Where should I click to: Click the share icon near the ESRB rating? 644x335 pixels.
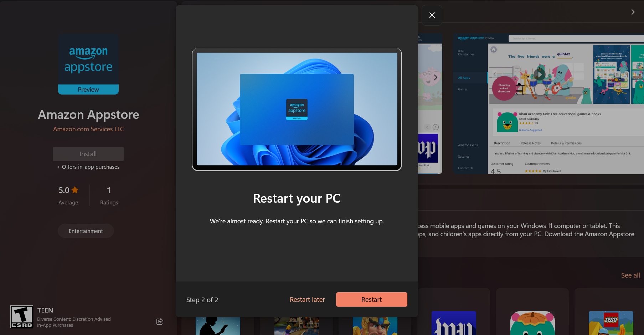point(160,321)
